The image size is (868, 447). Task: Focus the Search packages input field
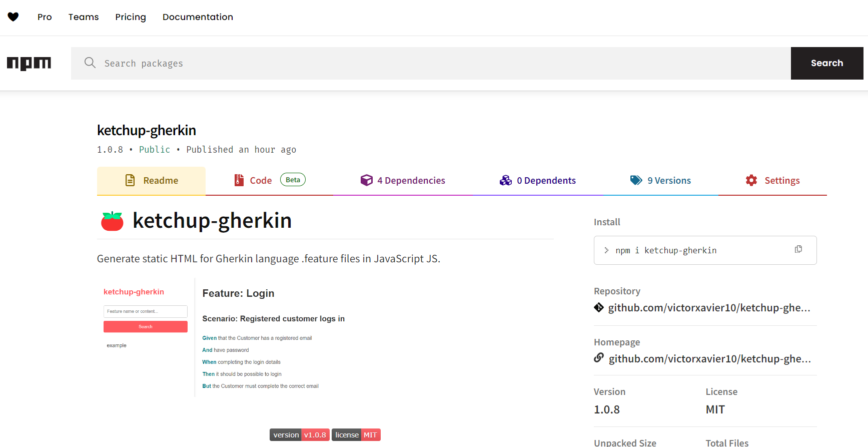tap(431, 63)
